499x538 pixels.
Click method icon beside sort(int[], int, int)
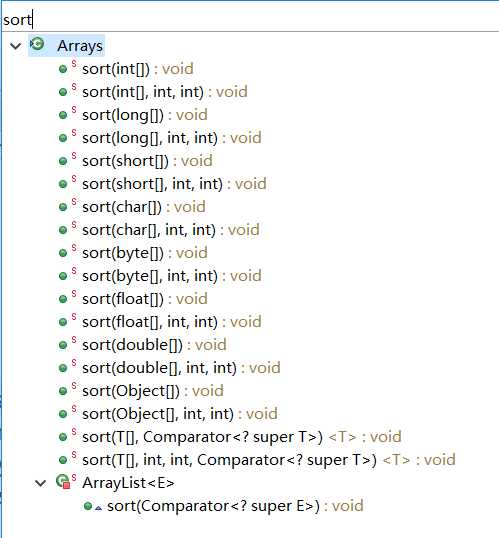pos(63,93)
